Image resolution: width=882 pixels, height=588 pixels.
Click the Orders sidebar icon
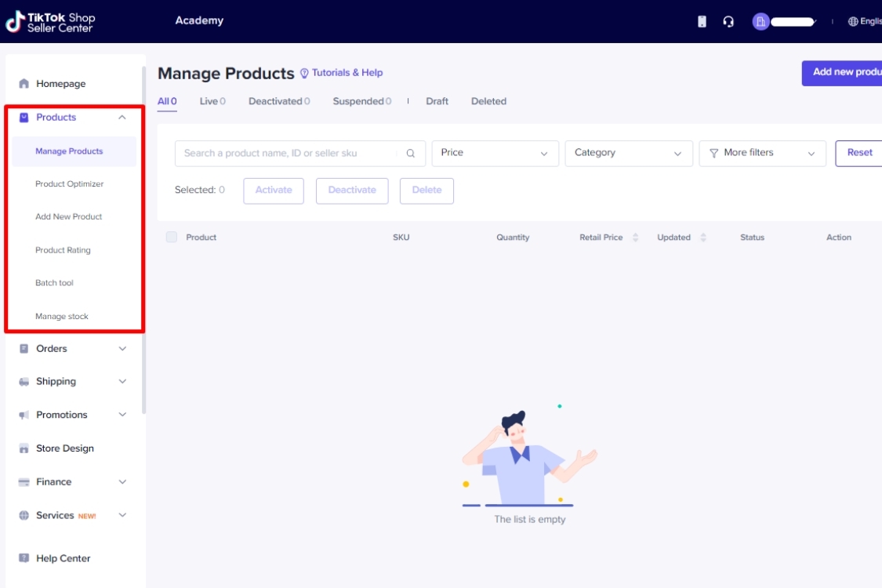[x=24, y=348]
